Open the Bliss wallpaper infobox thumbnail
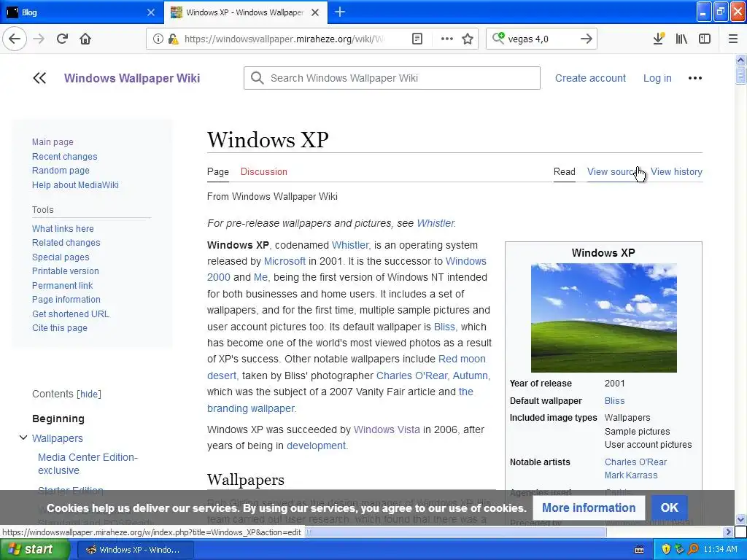This screenshot has width=747, height=560. (x=603, y=318)
